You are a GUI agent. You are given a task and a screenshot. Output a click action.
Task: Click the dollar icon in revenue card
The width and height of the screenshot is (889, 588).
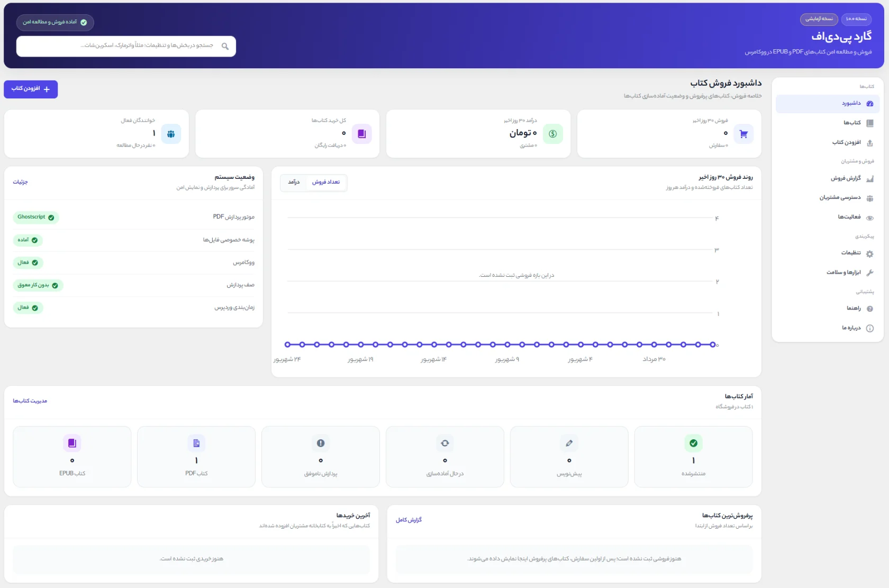coord(552,134)
